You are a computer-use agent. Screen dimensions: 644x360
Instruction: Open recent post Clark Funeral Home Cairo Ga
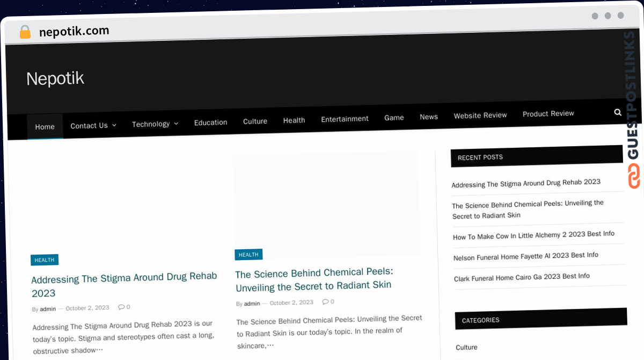coord(522,277)
